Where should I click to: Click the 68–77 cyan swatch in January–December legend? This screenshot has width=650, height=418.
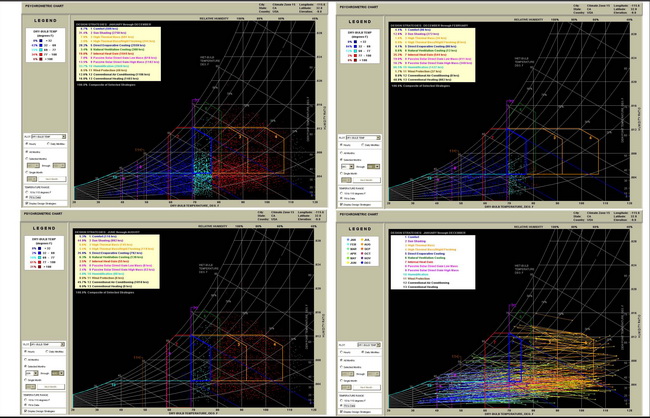pyautogui.click(x=42, y=50)
